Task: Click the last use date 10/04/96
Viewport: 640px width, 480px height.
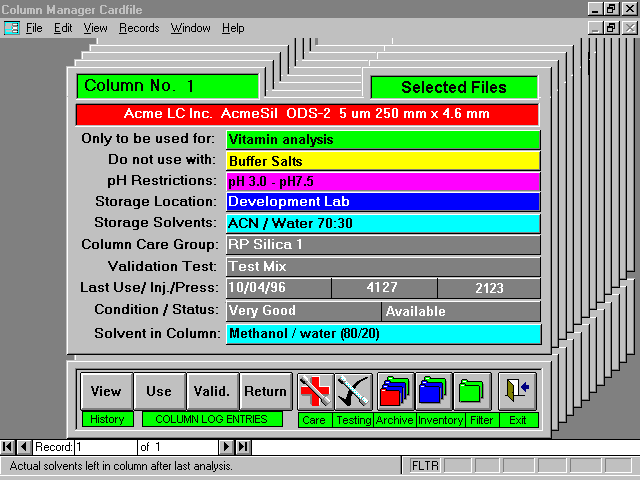Action: [279, 288]
